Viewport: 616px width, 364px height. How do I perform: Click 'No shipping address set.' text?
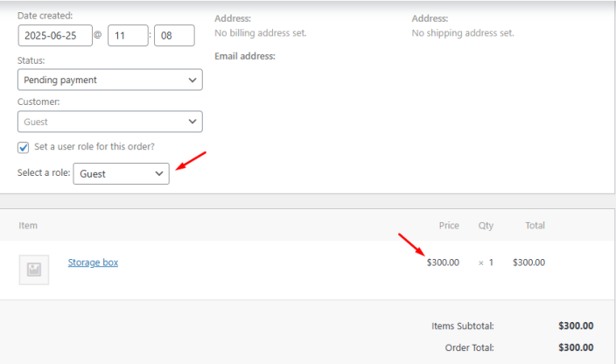click(463, 33)
